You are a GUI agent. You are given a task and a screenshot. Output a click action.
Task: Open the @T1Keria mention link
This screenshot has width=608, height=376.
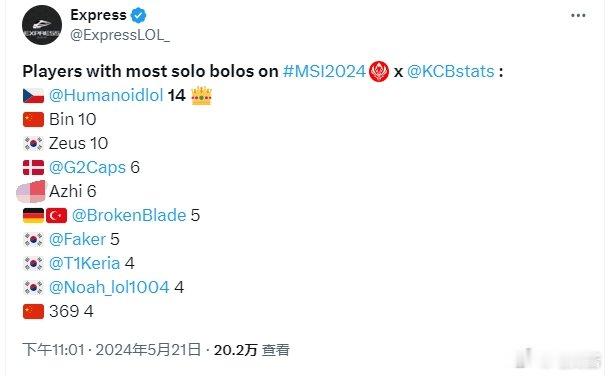[85, 264]
